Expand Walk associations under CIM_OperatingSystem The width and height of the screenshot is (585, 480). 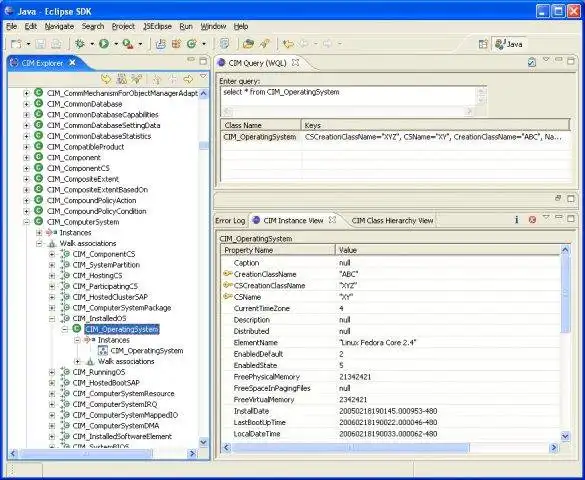tap(78, 361)
